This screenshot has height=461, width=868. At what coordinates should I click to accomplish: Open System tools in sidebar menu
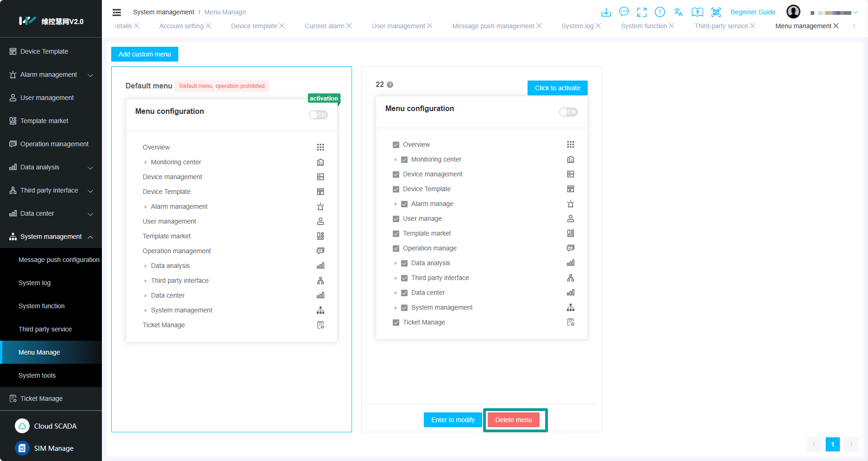click(37, 375)
